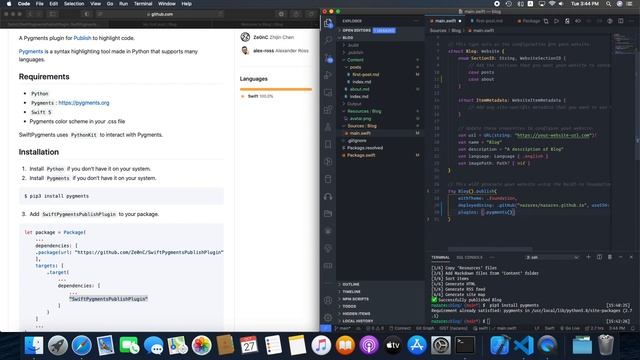This screenshot has width=640, height=360.
Task: Open Manage gear icon in activity bar
Action: (328, 317)
